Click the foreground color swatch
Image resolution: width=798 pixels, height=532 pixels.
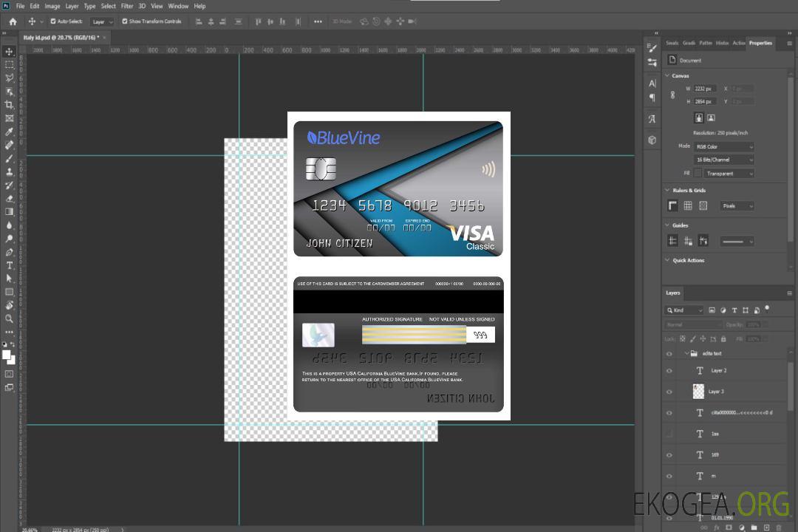coord(6,355)
